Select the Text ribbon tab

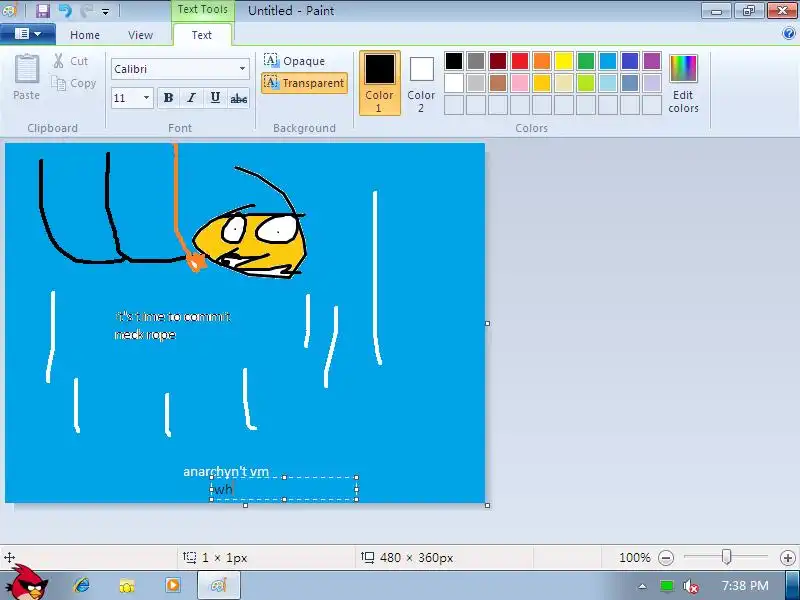[x=202, y=35]
